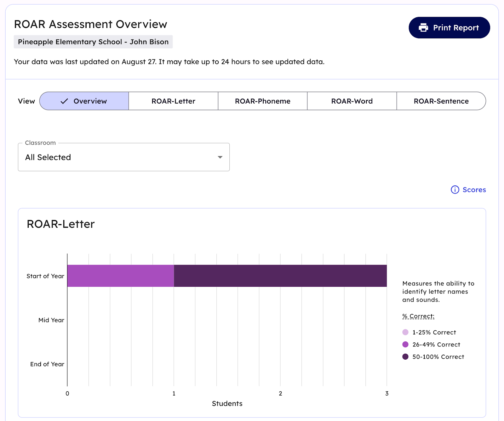Open the Scores info link

(x=474, y=190)
